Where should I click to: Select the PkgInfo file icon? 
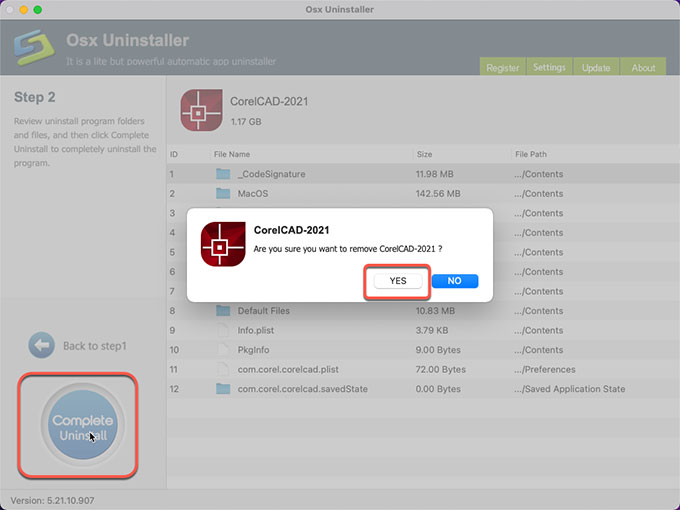point(223,350)
